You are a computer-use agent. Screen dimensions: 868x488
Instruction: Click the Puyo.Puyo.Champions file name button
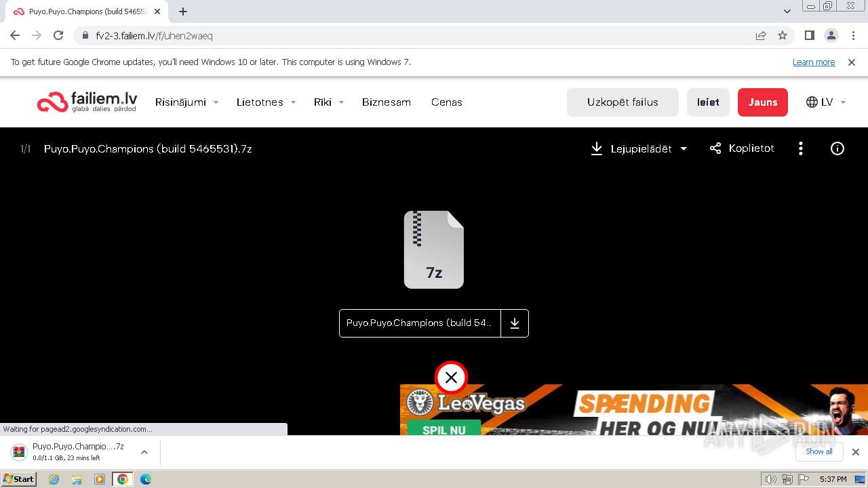point(420,323)
